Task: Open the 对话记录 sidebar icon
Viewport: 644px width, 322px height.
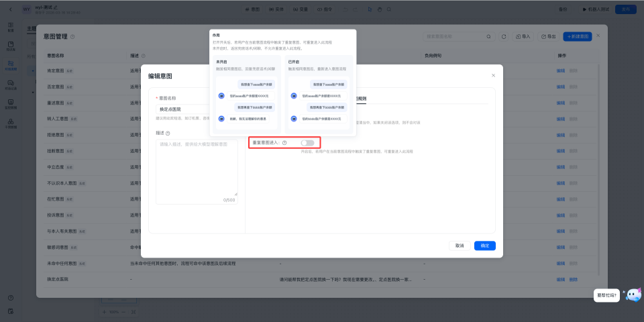Action: coord(11,85)
